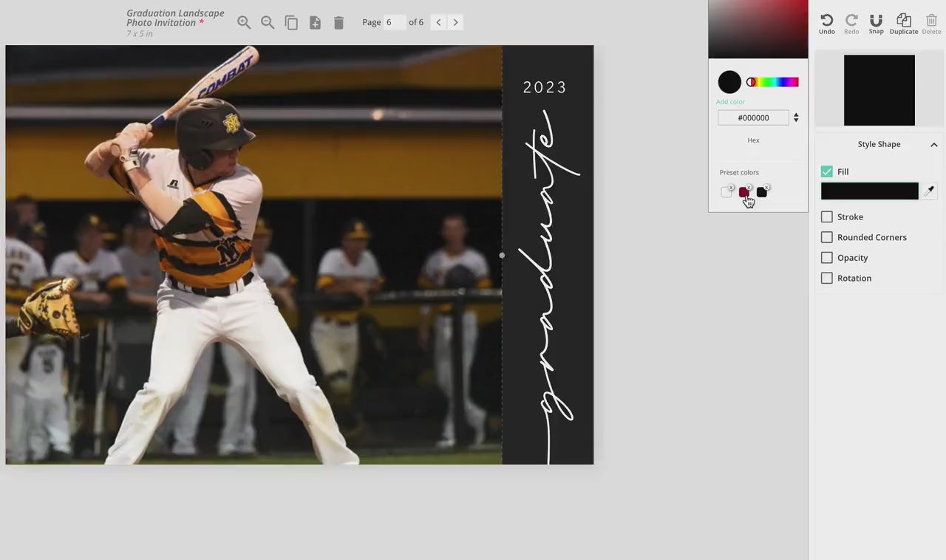
Task: Click the hex color code field
Action: pos(753,117)
